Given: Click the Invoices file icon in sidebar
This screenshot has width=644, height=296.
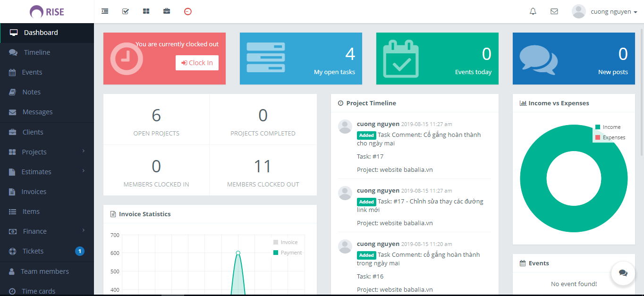Looking at the screenshot, I should [x=12, y=192].
